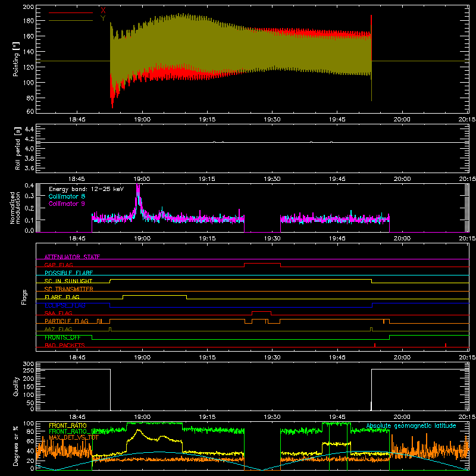Click the "Flags" vertical axis title

point(24,297)
